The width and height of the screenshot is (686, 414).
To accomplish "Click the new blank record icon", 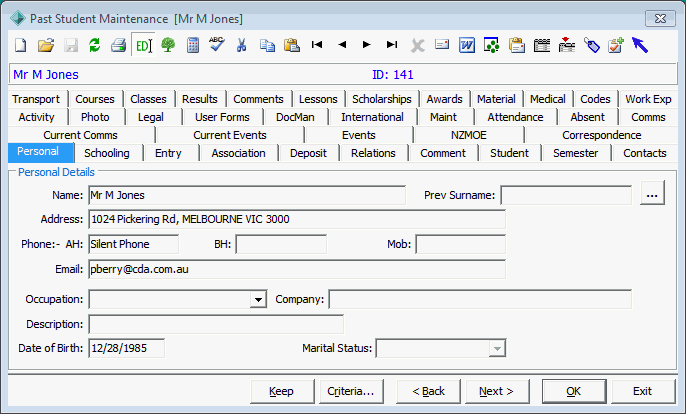I will (x=21, y=45).
